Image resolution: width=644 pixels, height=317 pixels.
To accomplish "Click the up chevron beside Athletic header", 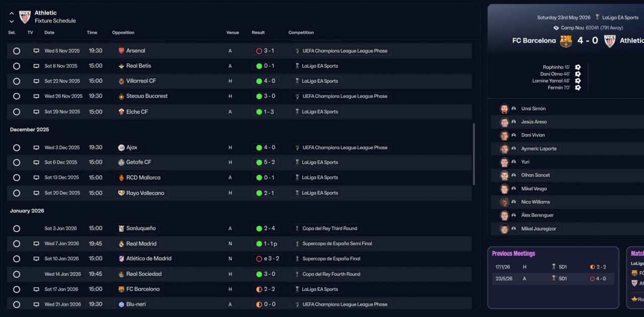I will (12, 14).
